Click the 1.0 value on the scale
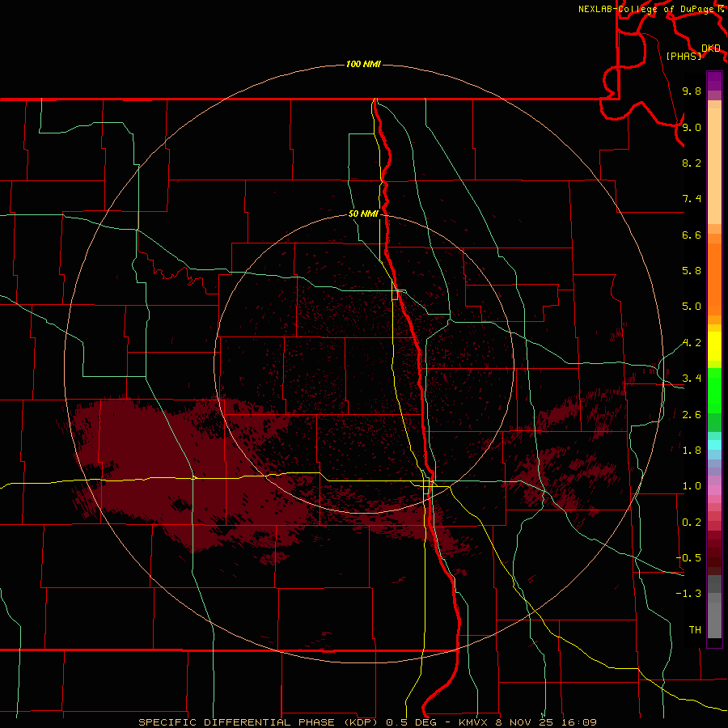This screenshot has height=728, width=728. tap(692, 486)
